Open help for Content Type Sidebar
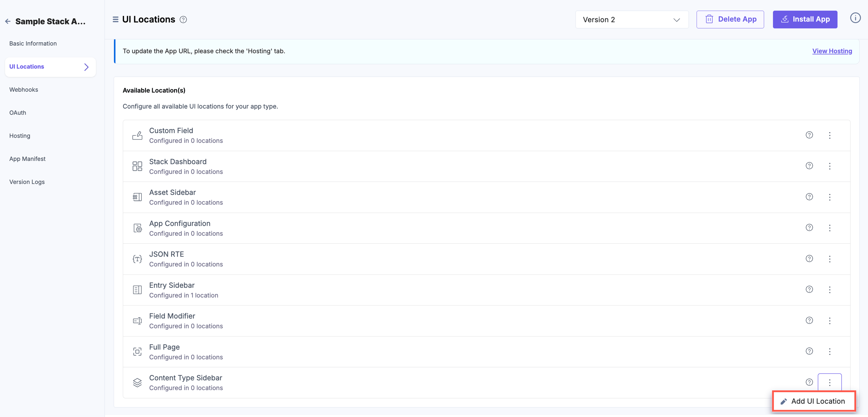The height and width of the screenshot is (417, 868). pyautogui.click(x=809, y=382)
